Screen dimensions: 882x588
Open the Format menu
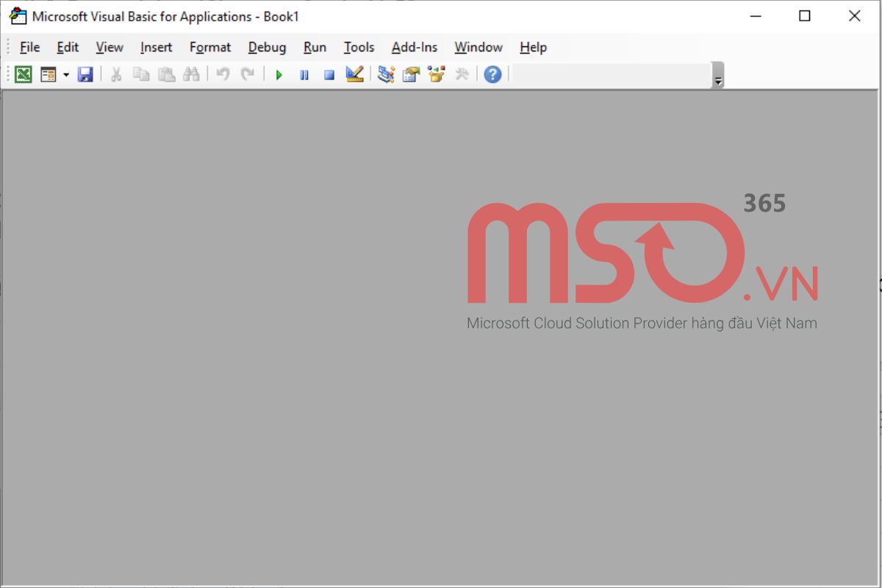tap(210, 47)
